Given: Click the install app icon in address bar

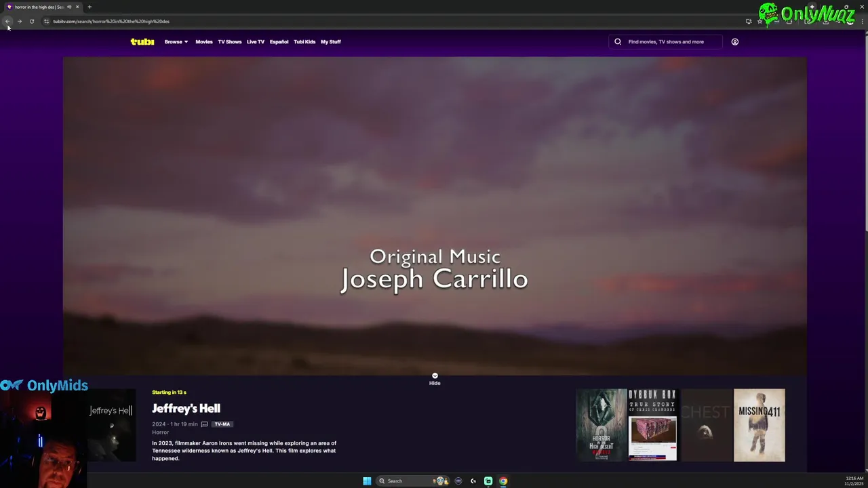Looking at the screenshot, I should [x=749, y=21].
